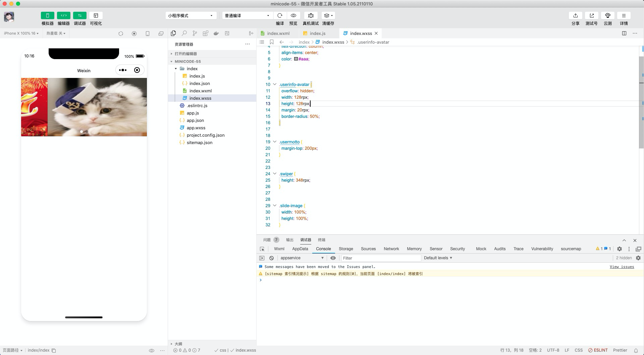
Task: Close the debugger panel with X
Action: click(x=635, y=240)
